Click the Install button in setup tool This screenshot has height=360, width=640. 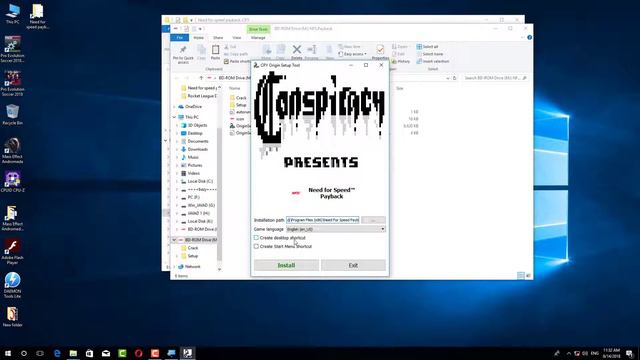tap(286, 265)
